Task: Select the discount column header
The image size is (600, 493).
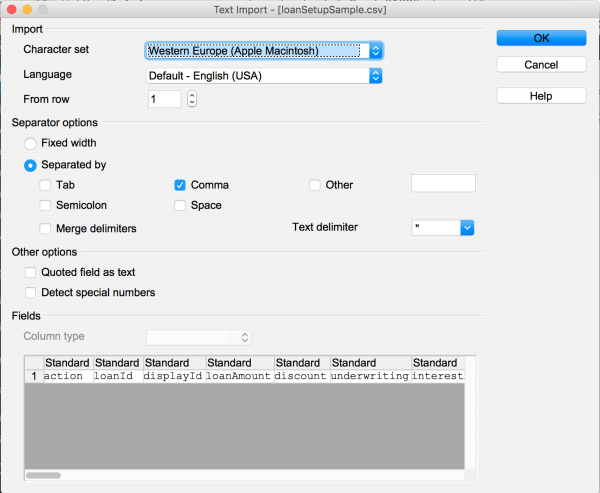Action: [x=302, y=362]
